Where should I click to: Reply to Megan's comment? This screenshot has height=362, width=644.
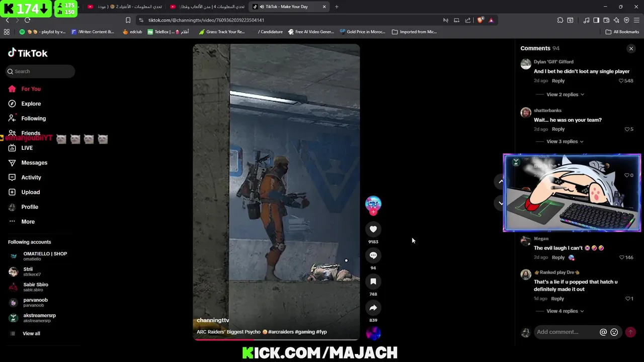pos(558,257)
